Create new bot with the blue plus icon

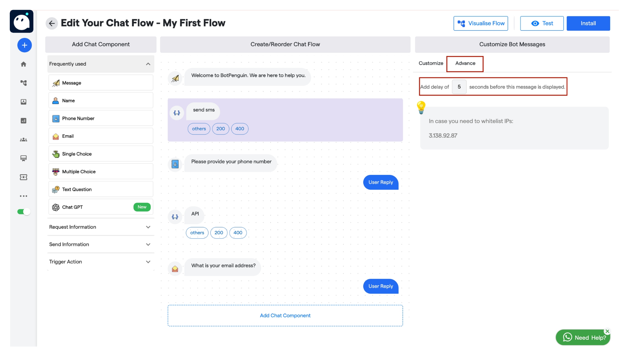click(x=24, y=45)
